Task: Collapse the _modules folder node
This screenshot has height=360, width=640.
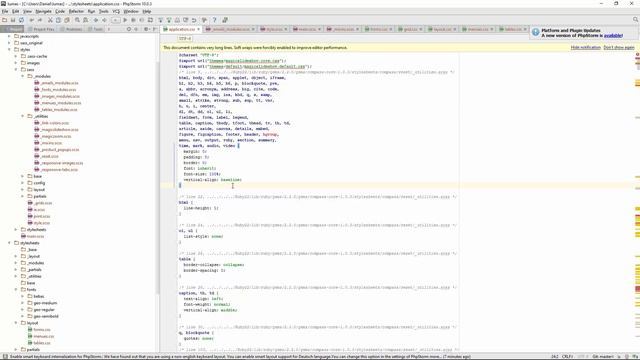Action: tap(23, 76)
